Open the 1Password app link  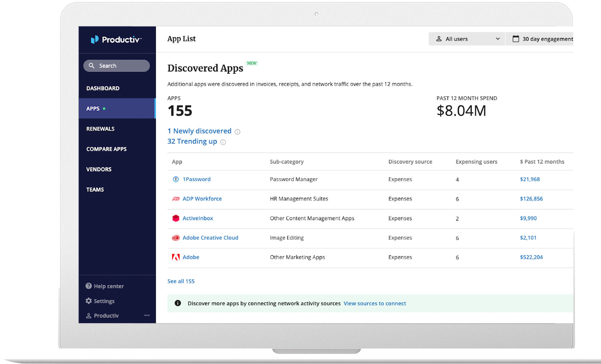coord(197,179)
